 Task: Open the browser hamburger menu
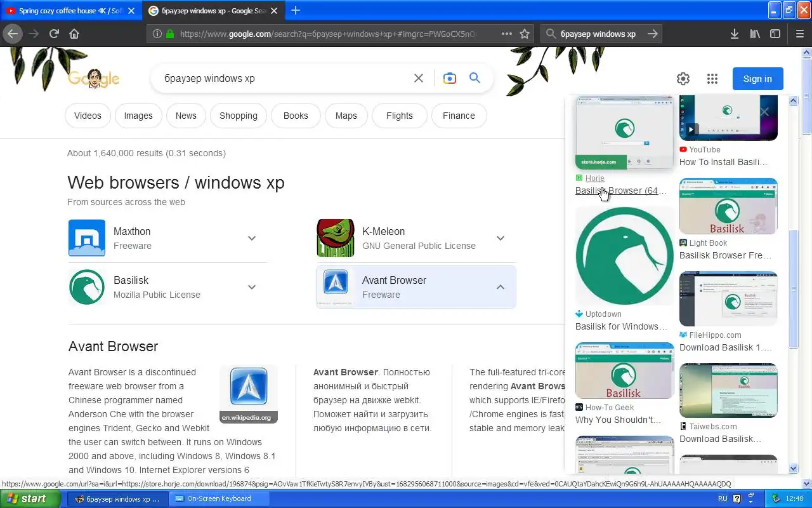tap(800, 34)
